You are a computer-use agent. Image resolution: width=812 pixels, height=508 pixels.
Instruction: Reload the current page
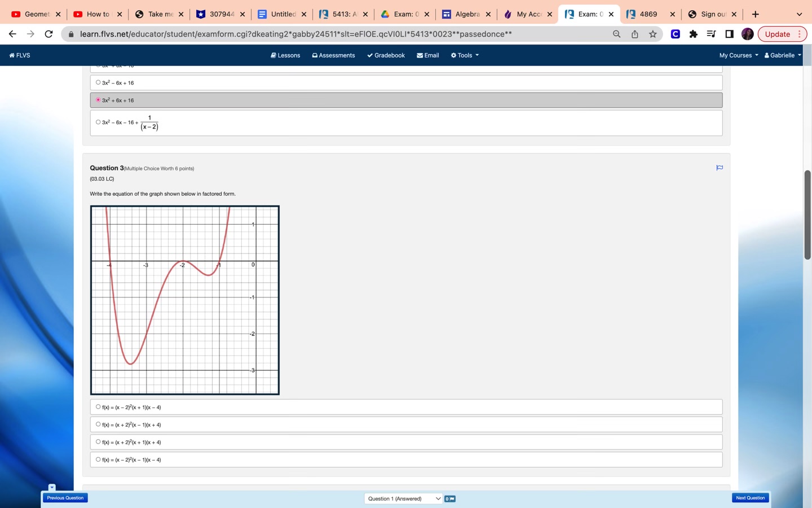click(49, 34)
